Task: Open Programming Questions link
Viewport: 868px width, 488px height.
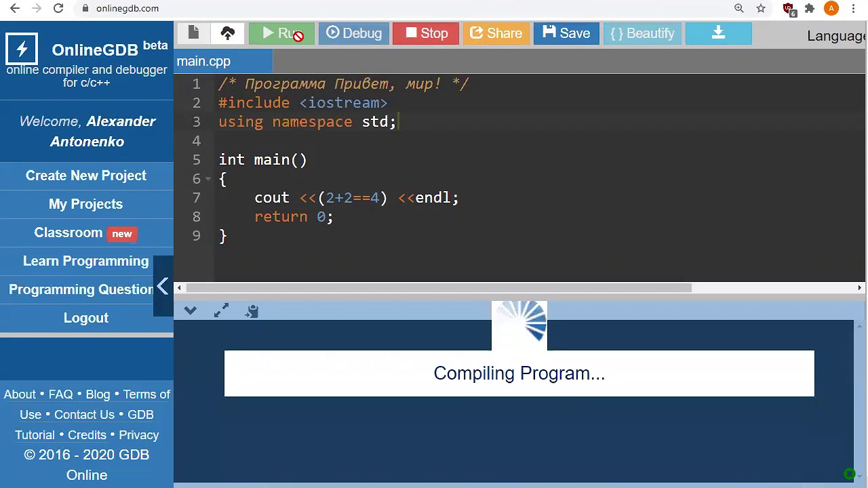Action: coord(81,289)
